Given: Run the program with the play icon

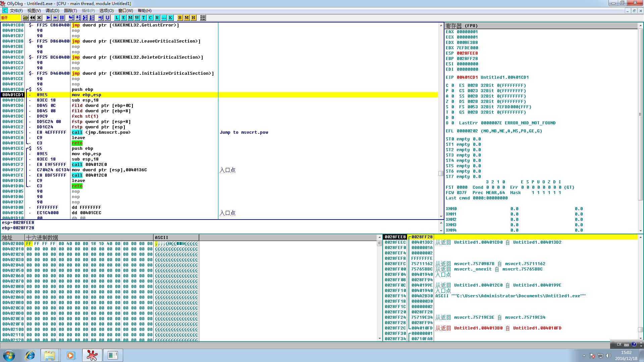Looking at the screenshot, I should pyautogui.click(x=49, y=18).
